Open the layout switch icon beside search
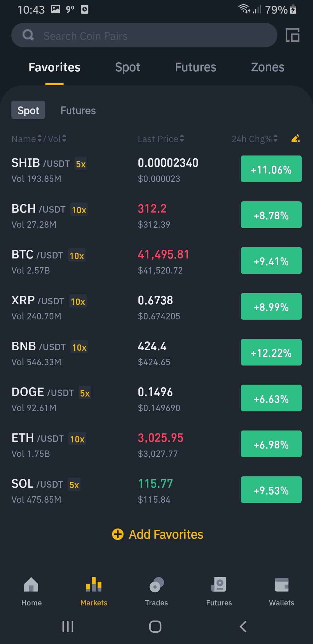This screenshot has height=644, width=313. (292, 35)
